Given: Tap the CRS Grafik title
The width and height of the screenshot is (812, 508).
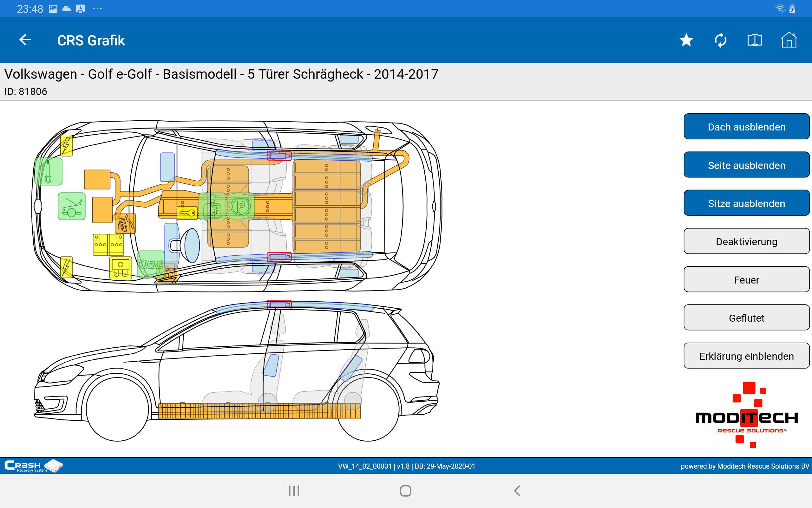Looking at the screenshot, I should 91,40.
